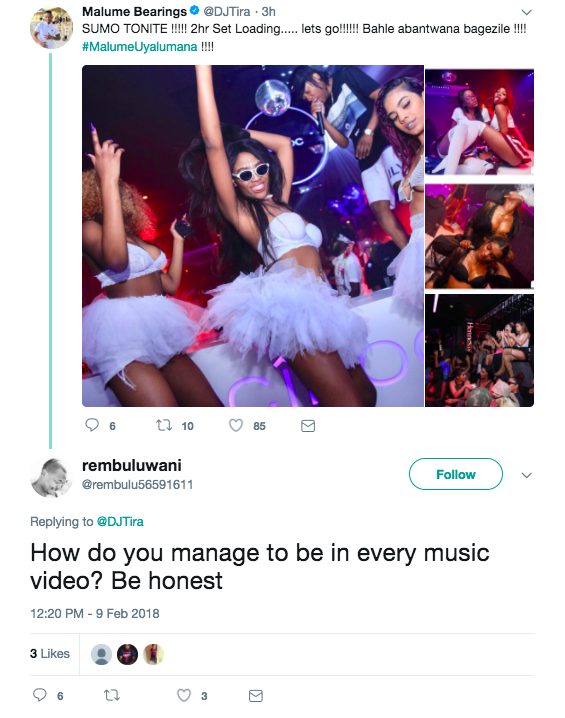Open top-right thumbnail with dancers in white

pos(479,121)
